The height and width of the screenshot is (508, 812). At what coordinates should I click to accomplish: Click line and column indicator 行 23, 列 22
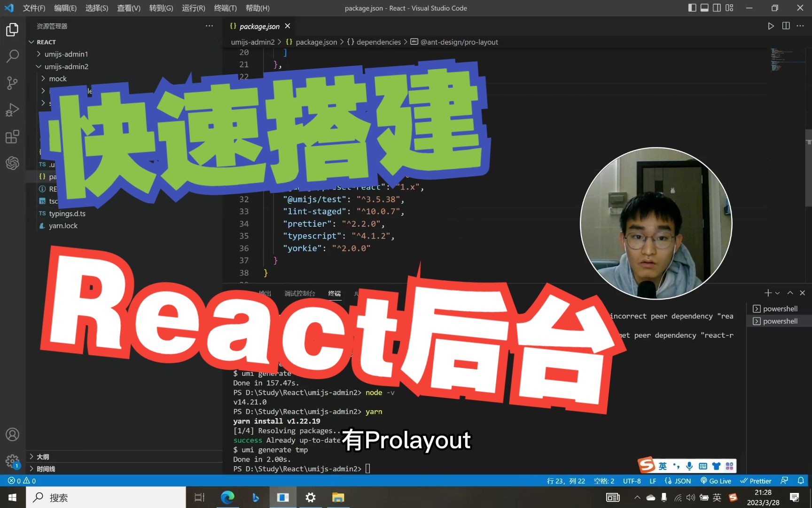click(566, 481)
